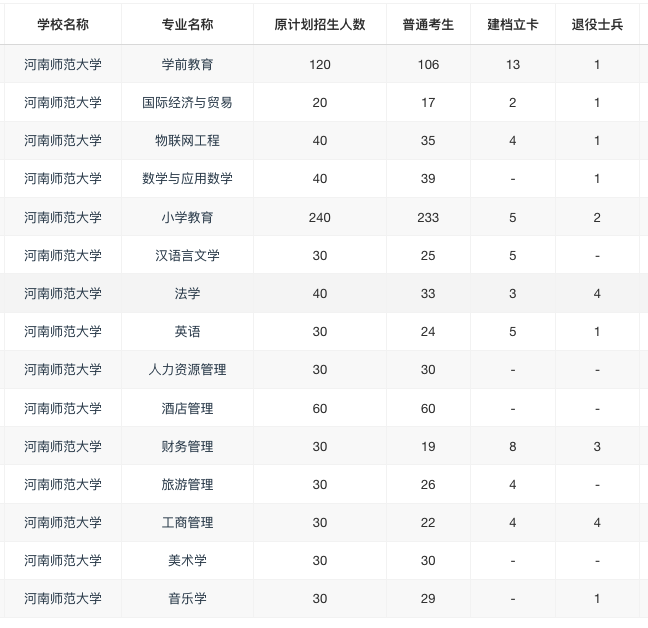Screen dimensions: 648x628
Task: Click 河南师范大学 in the 学前教育 row
Action: pyautogui.click(x=63, y=64)
